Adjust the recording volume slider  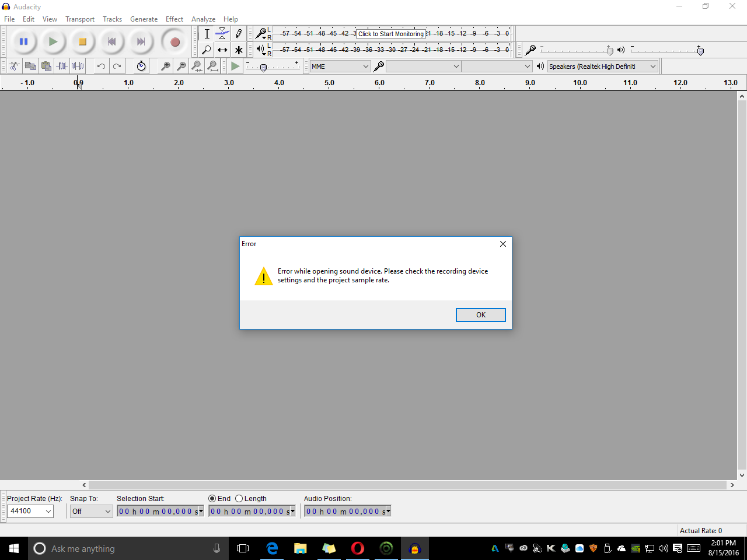(610, 50)
